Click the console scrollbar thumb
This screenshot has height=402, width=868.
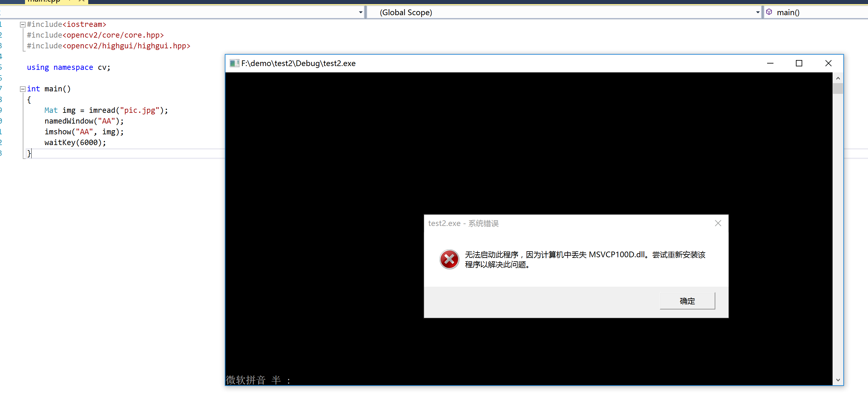[x=837, y=88]
